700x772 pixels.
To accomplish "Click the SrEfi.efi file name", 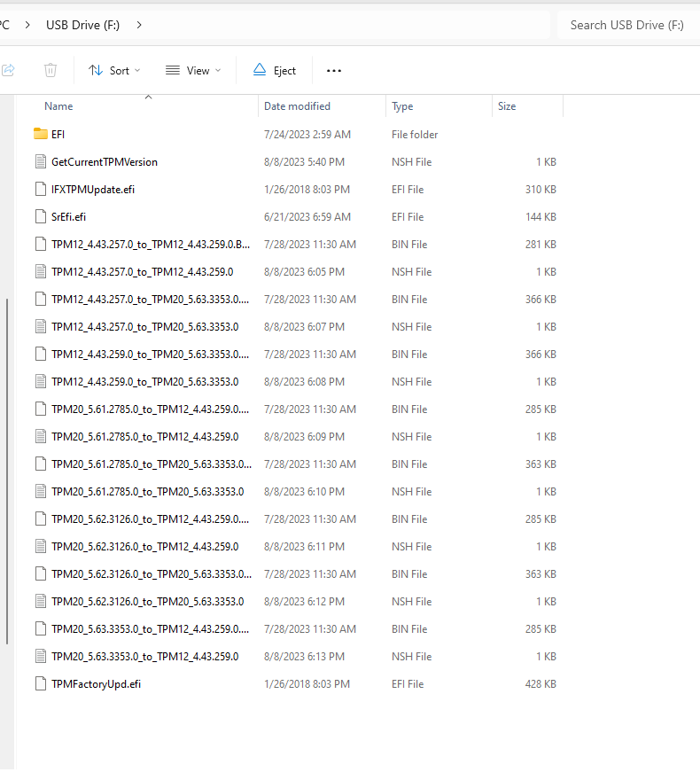I will (68, 217).
